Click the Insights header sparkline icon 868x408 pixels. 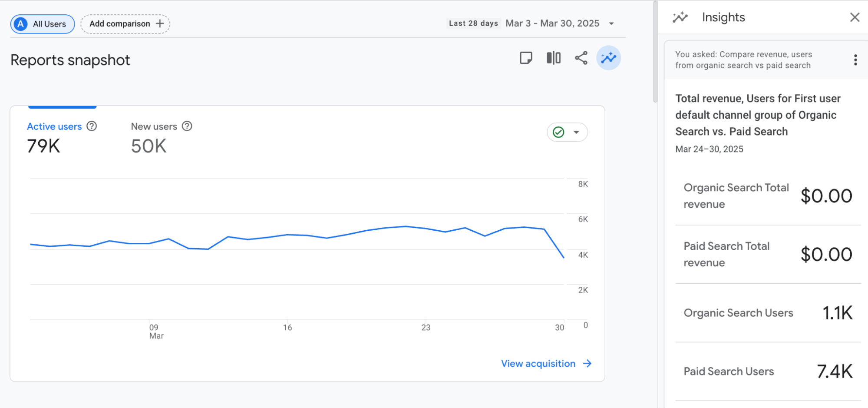(680, 17)
